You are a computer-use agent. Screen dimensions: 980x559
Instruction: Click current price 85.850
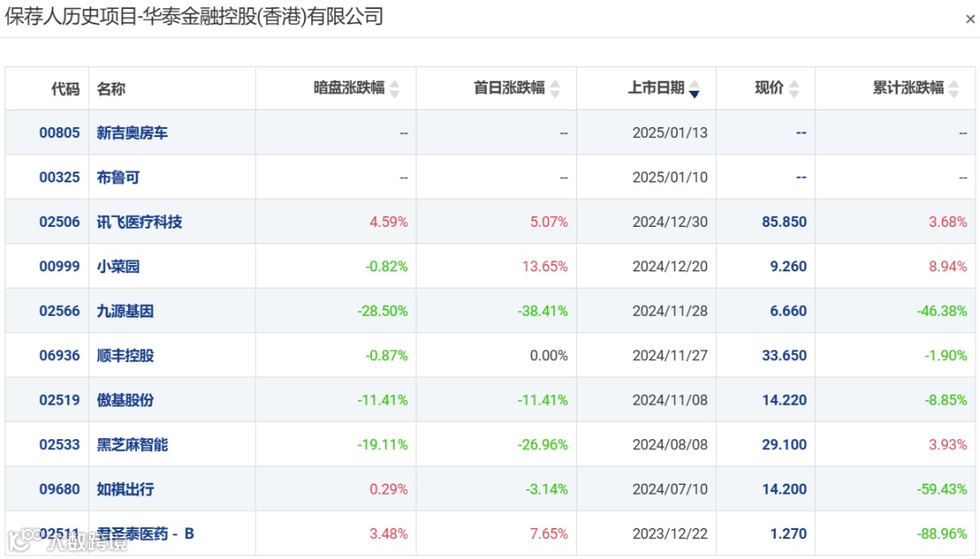(784, 221)
